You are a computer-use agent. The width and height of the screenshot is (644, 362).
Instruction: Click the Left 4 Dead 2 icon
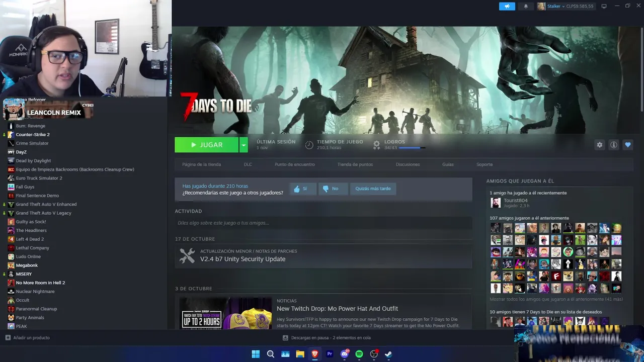click(11, 239)
